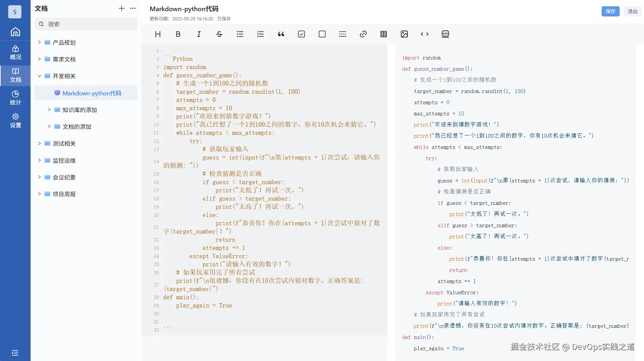Insert a bulleted list
This screenshot has height=361, width=644.
coord(240,34)
